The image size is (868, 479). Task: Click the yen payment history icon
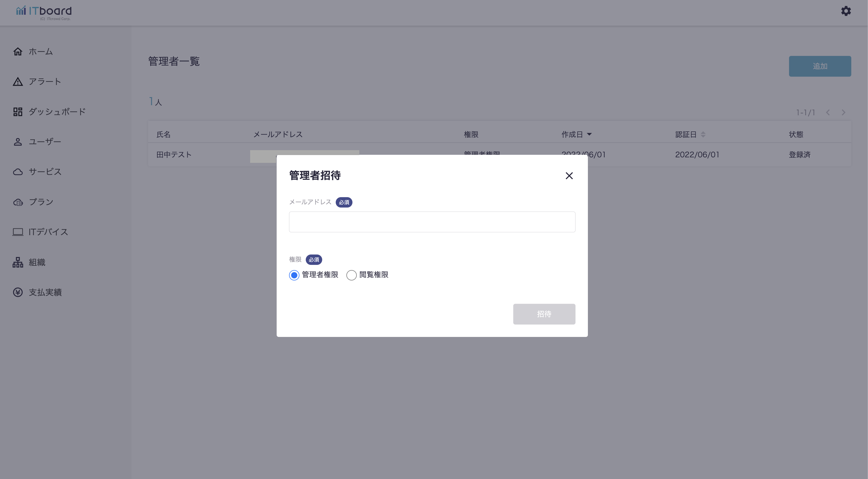[x=18, y=292]
